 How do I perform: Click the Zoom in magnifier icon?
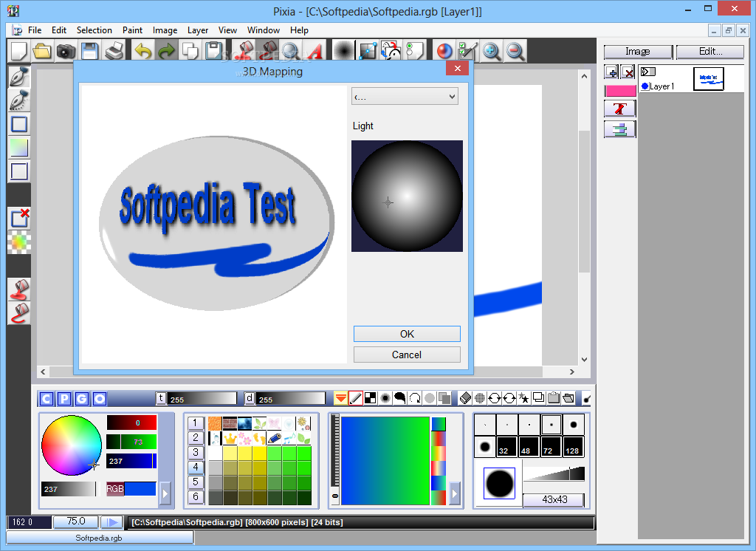(491, 51)
